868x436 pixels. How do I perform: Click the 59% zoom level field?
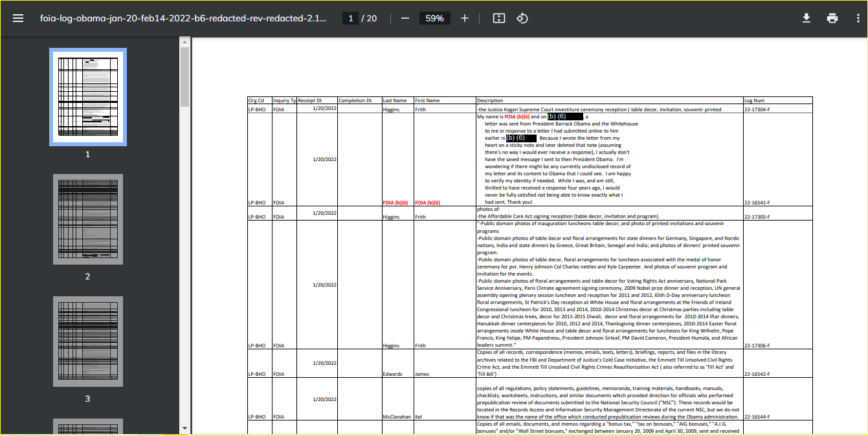click(x=434, y=18)
